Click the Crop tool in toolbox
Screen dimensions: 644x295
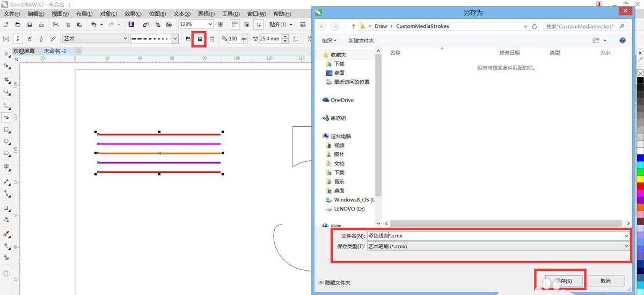[6, 80]
